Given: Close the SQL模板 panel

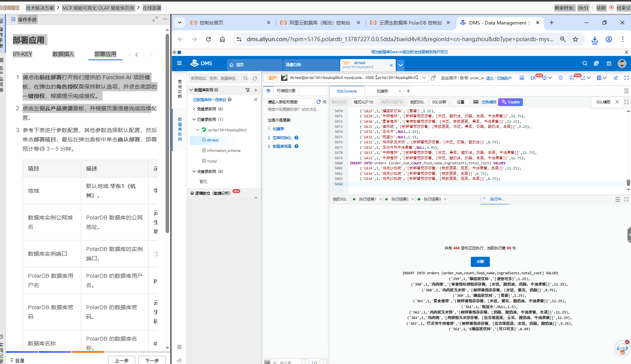Looking at the screenshot, I should 617,102.
